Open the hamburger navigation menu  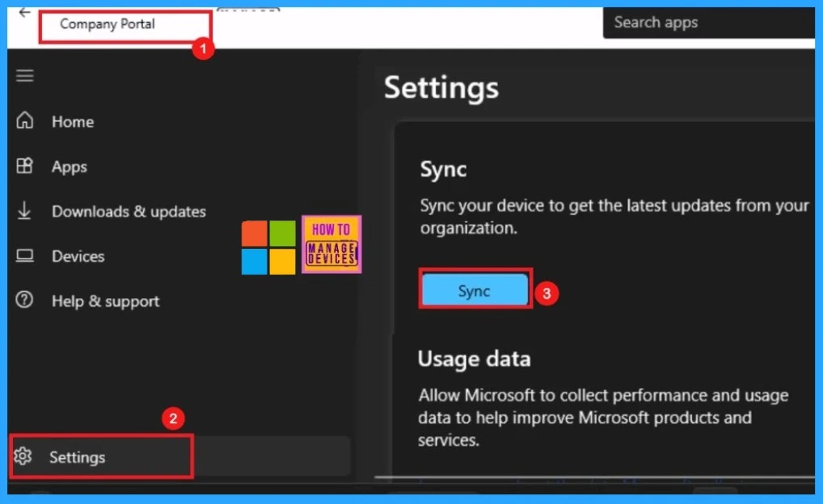25,76
